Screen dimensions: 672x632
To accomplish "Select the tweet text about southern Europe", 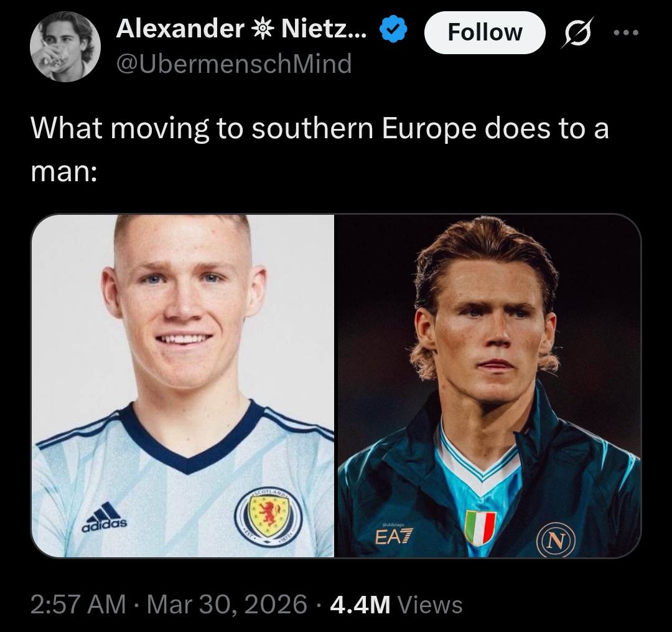I will (x=320, y=149).
